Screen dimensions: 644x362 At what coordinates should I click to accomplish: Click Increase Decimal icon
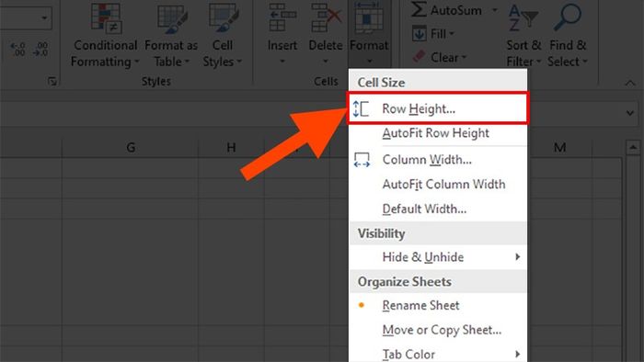(x=18, y=49)
